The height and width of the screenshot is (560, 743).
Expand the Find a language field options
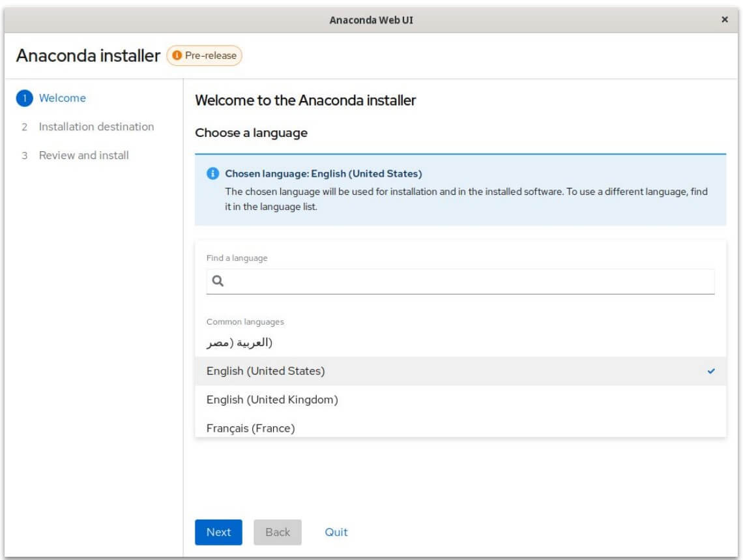[x=461, y=282]
